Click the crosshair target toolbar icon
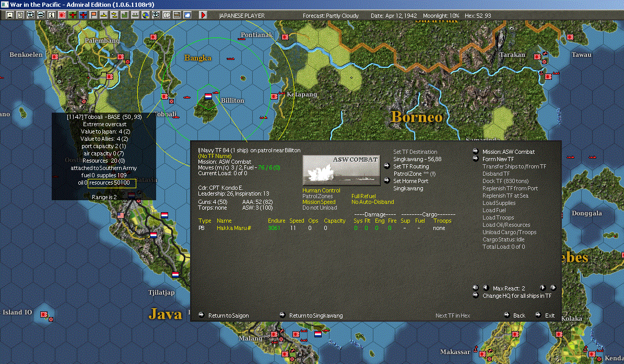This screenshot has width=624, height=364. pos(156,15)
